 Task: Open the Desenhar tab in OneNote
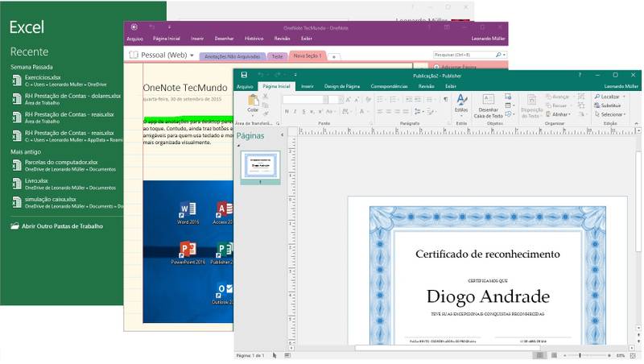[225, 38]
